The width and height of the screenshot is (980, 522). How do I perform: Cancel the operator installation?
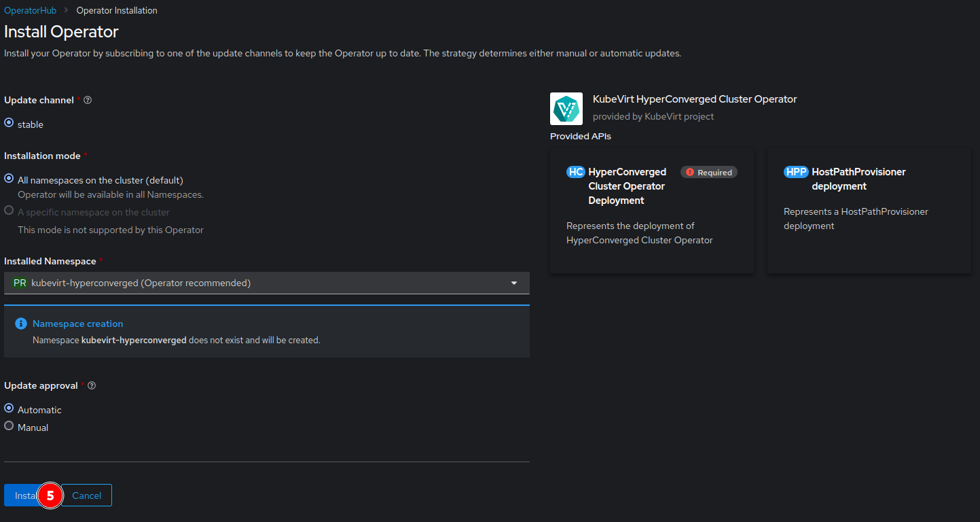tap(86, 495)
